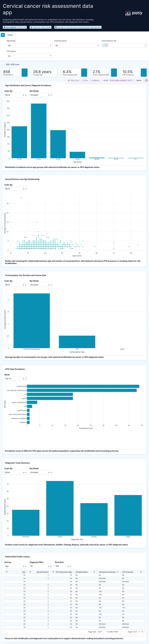Clear the Row limit '100' value
The height and width of the screenshot is (644, 149).
coord(68,566)
